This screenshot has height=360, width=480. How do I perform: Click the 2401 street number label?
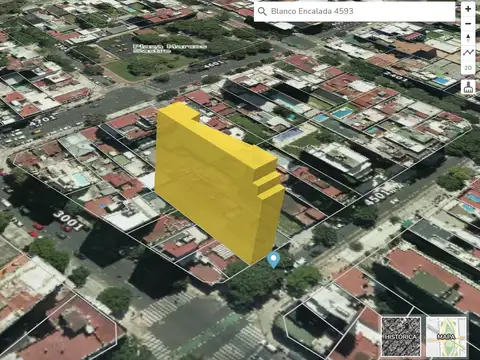396,76
